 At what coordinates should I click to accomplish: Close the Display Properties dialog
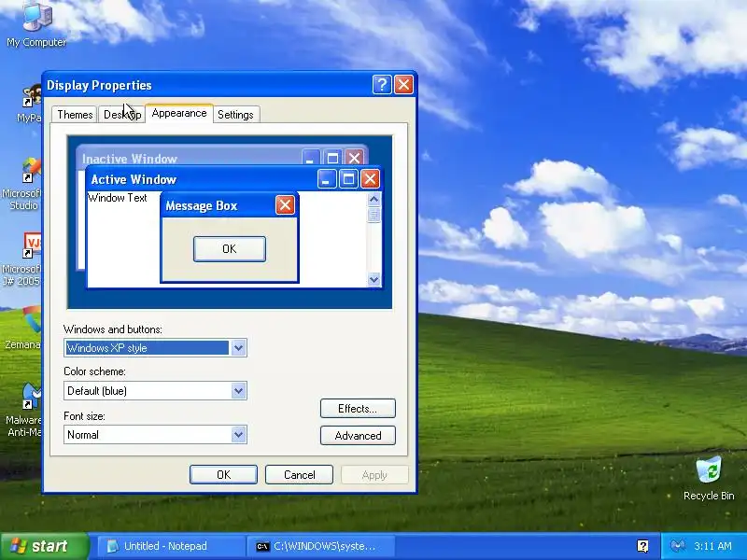pos(404,85)
